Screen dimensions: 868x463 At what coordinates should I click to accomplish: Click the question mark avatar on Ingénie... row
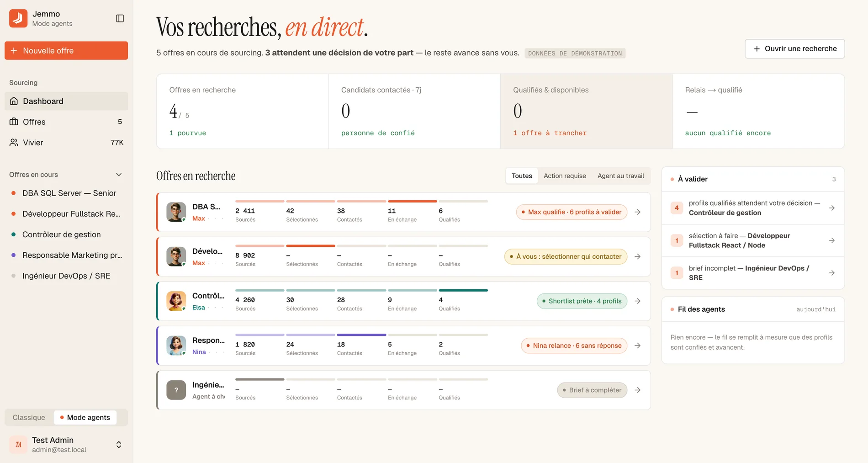click(176, 390)
